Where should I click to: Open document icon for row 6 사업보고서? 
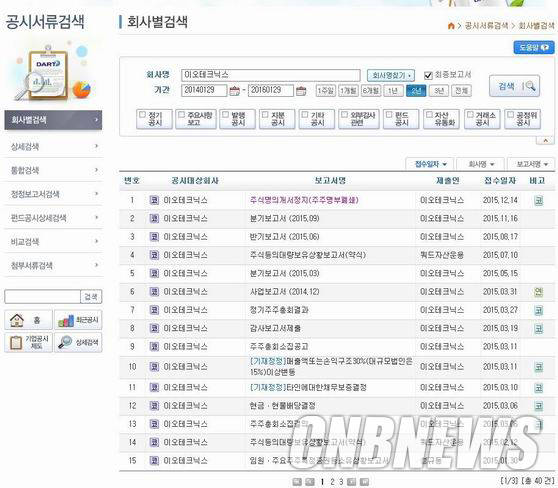coord(154,292)
